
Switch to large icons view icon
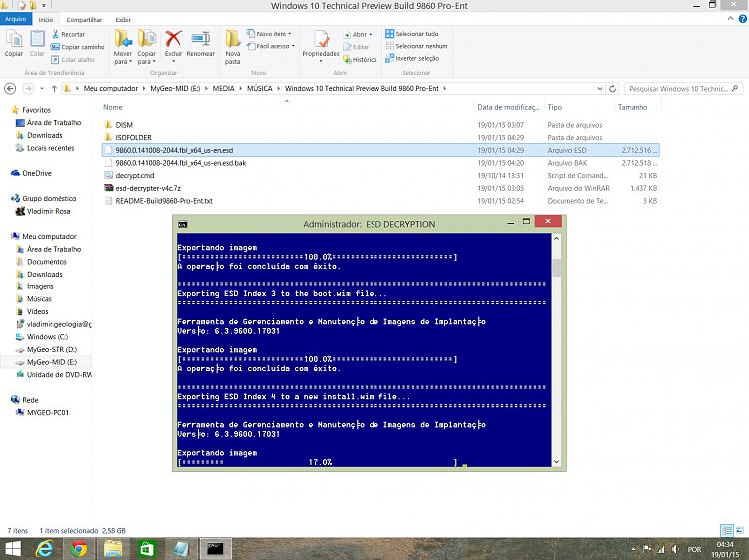point(740,530)
